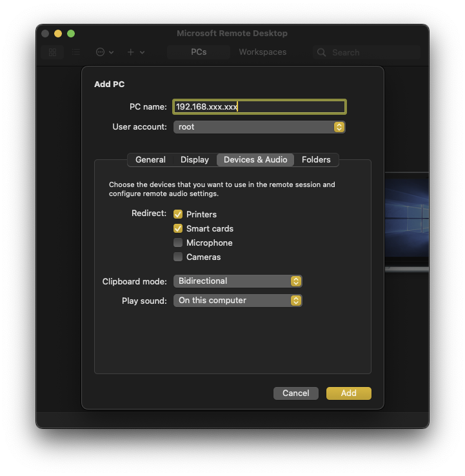
Task: Click the Cancel button
Action: point(295,393)
